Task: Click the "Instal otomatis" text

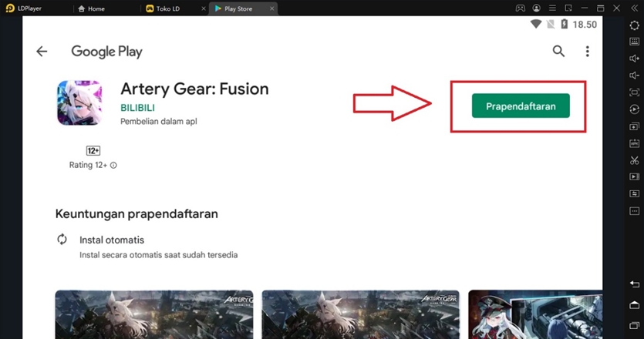Action: point(112,240)
